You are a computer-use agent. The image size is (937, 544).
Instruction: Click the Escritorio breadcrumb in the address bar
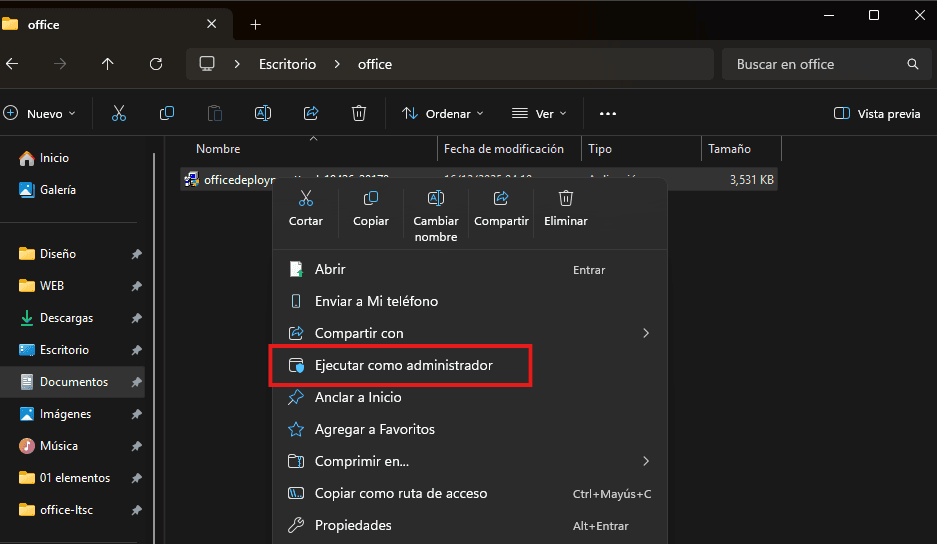(x=287, y=64)
